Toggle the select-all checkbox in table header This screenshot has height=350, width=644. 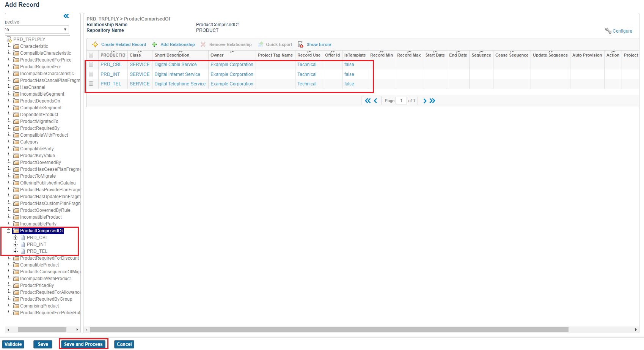(x=91, y=55)
